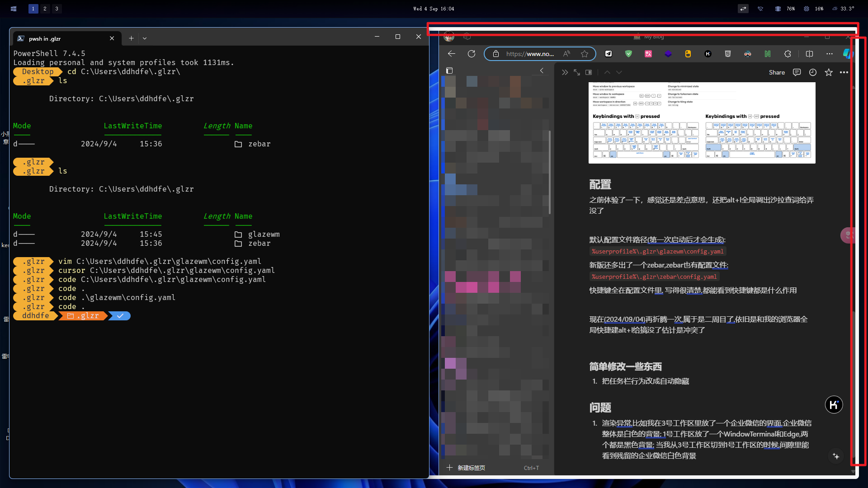Open Edge split screen view

coord(809,54)
